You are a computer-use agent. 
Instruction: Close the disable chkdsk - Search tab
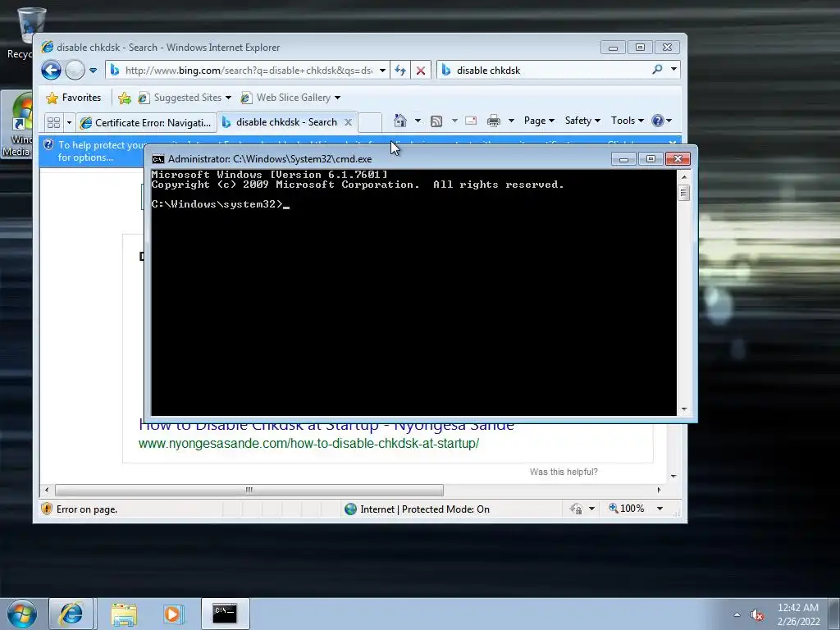pyautogui.click(x=348, y=122)
